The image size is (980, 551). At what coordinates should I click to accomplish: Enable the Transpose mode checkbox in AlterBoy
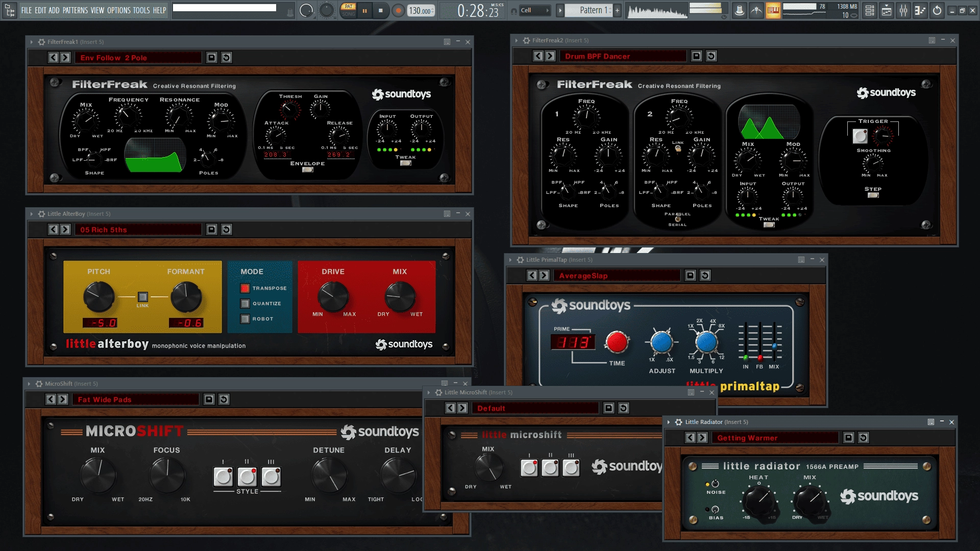coord(245,288)
